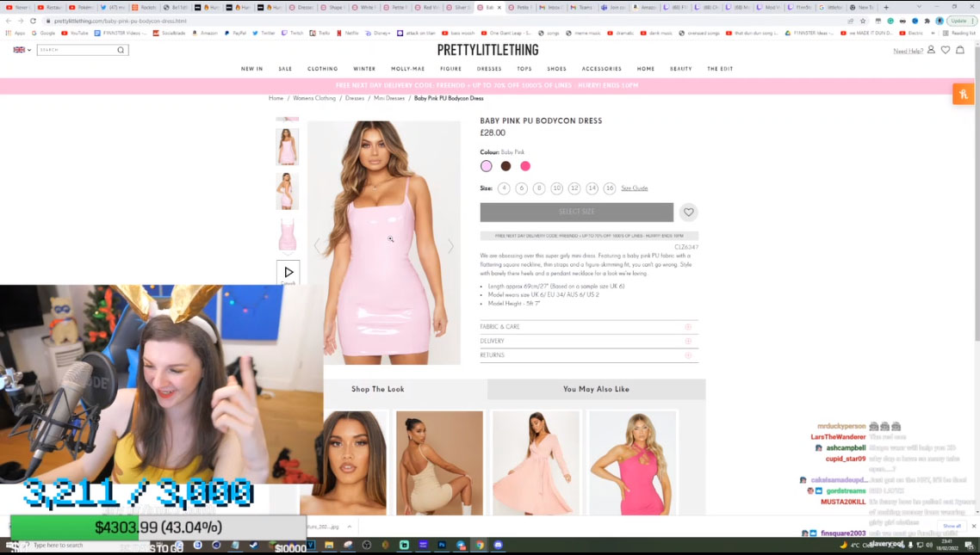Select size 10
Viewport: 980px width, 555px height.
tap(556, 188)
